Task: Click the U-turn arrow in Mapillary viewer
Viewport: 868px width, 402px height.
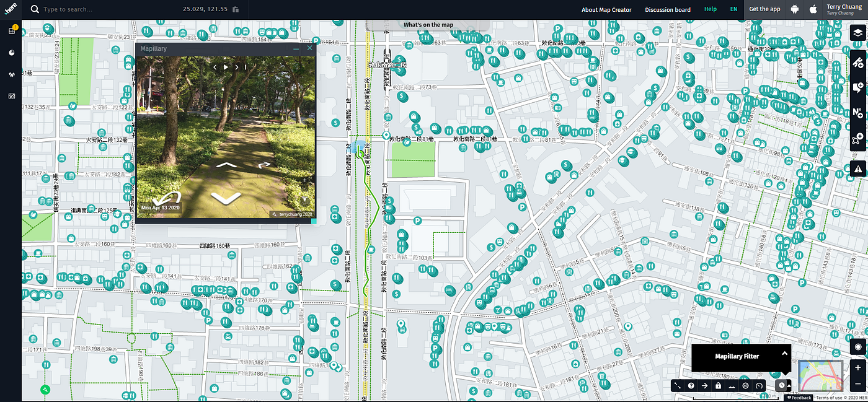Action: [167, 198]
